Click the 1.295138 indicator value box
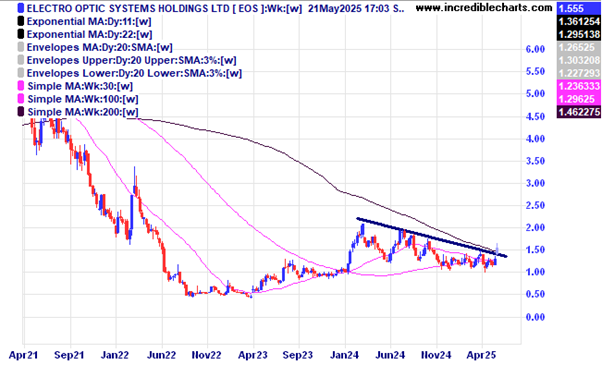The image size is (602, 365). pos(579,34)
